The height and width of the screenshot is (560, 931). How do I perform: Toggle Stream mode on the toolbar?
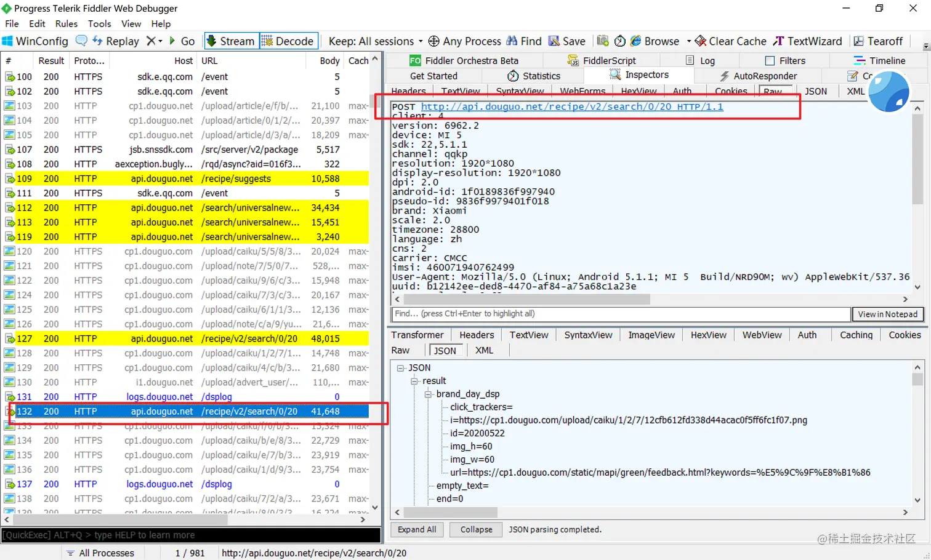point(231,41)
